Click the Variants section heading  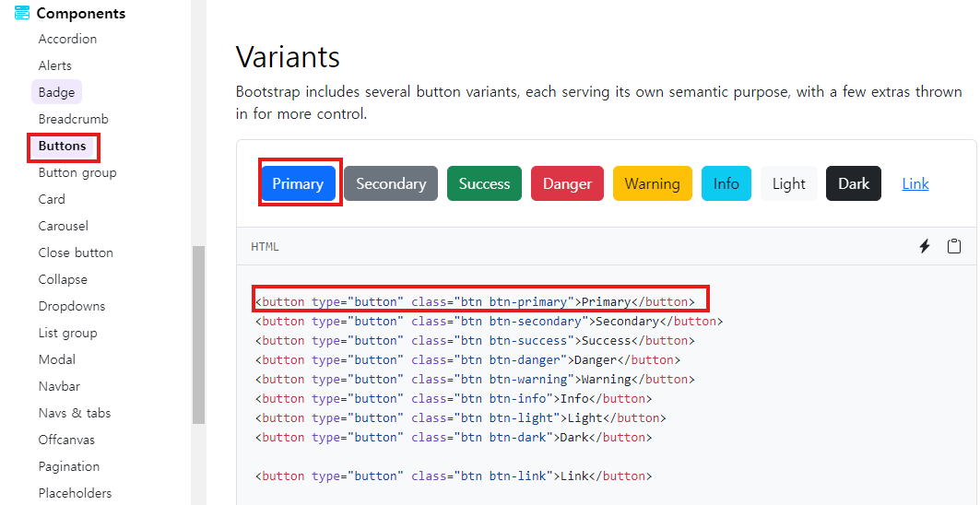coord(289,57)
